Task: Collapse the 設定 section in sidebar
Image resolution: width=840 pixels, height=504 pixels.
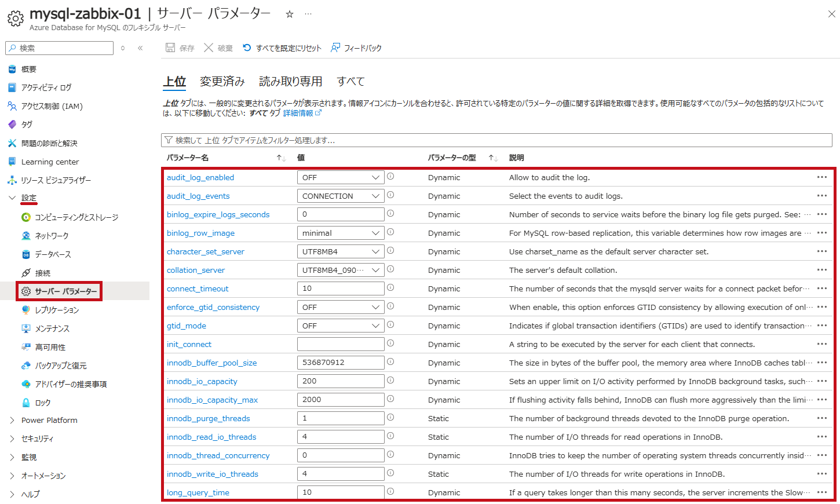Action: pos(12,198)
